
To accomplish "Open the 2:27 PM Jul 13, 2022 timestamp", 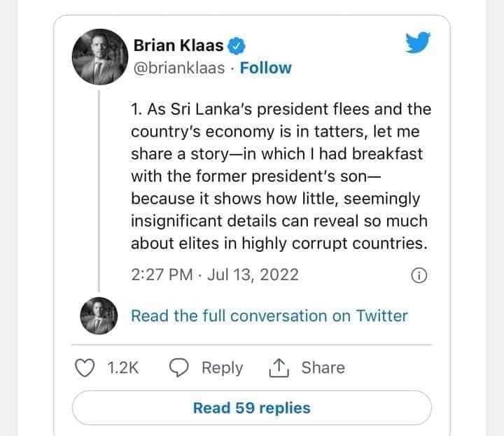I will [215, 275].
